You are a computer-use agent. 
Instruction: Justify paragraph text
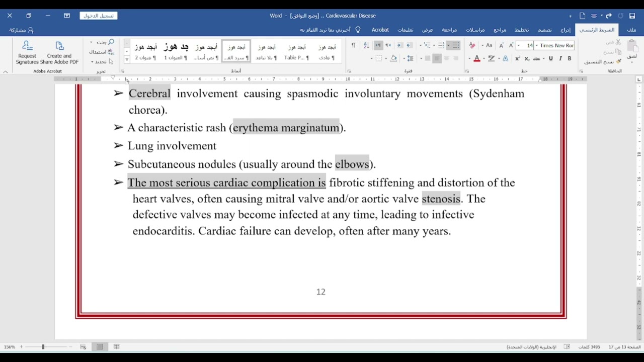tap(427, 59)
